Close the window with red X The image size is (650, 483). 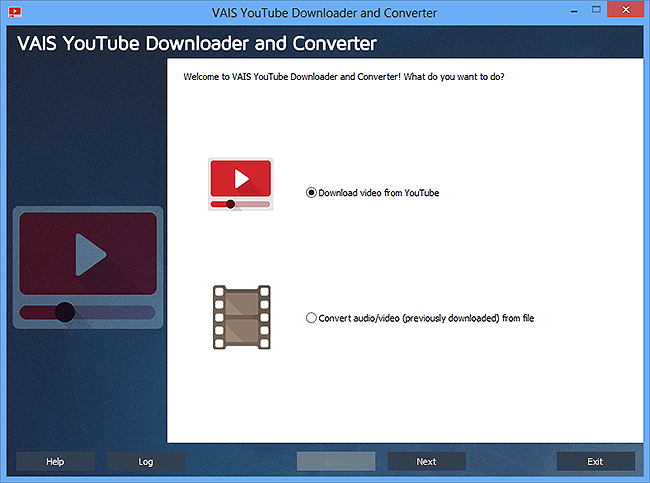[626, 9]
